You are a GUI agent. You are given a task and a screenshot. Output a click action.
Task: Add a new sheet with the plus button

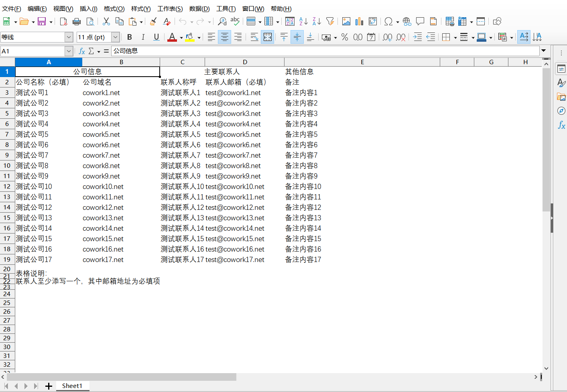click(49, 386)
